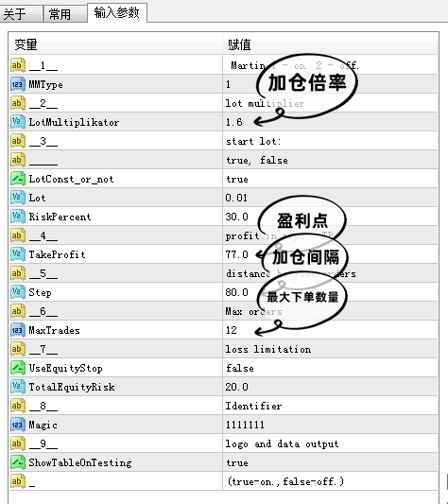448x504 pixels.
Task: Click the string icon beside __5__
Action: [x=18, y=273]
